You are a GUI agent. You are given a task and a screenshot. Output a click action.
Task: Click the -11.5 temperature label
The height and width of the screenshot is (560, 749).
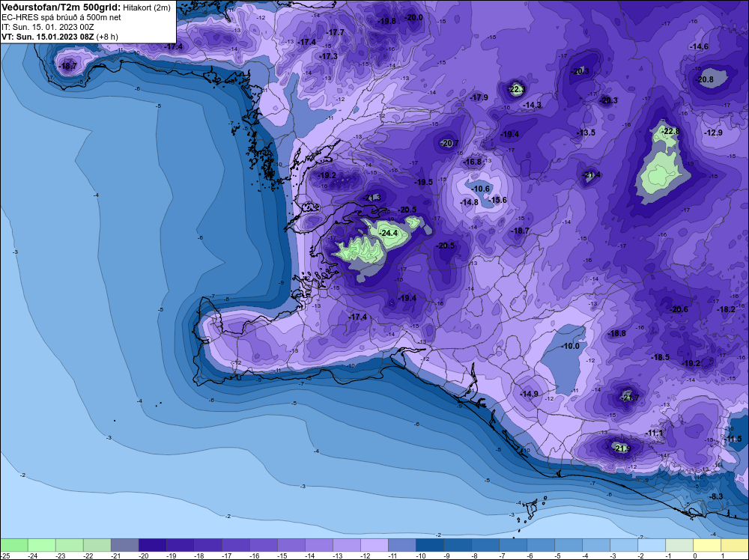(x=733, y=439)
